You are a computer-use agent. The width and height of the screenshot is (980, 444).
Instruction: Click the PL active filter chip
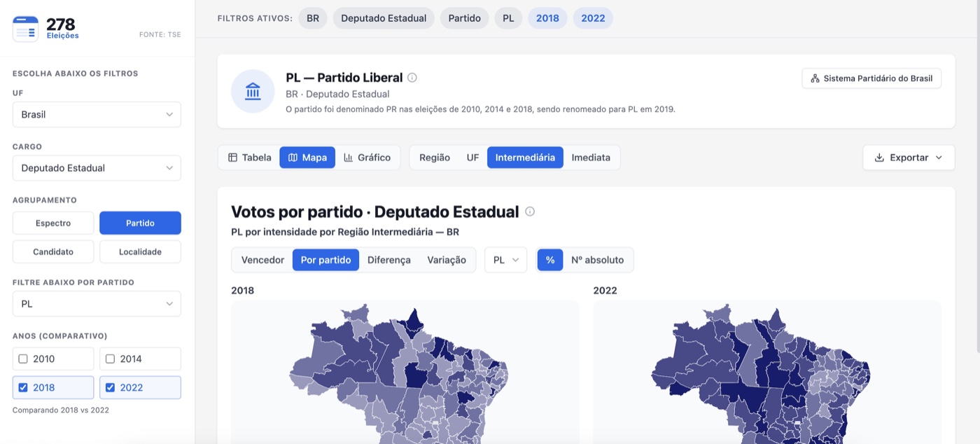pyautogui.click(x=508, y=18)
